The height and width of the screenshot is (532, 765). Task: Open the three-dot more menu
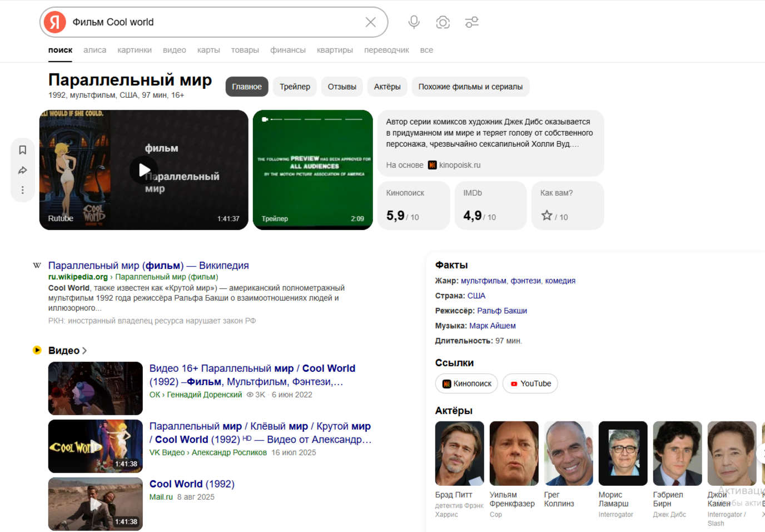[x=23, y=190]
